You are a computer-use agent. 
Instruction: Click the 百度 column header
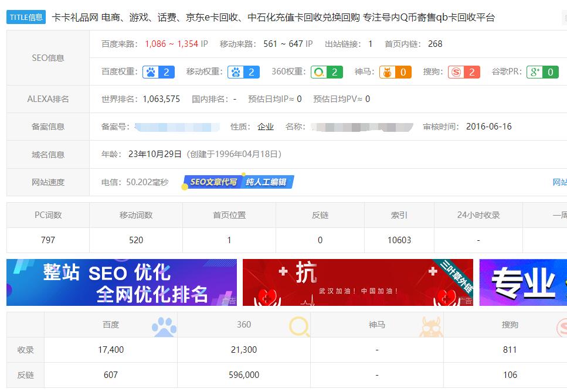[111, 325]
